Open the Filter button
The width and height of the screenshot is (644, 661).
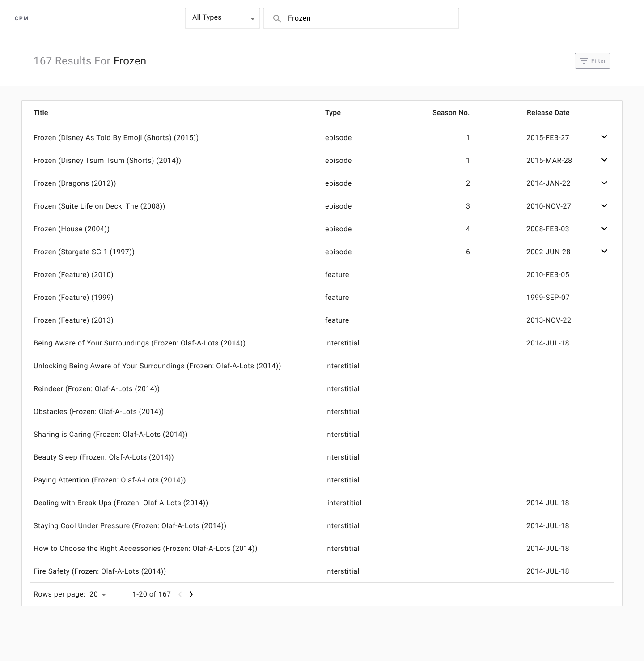593,61
